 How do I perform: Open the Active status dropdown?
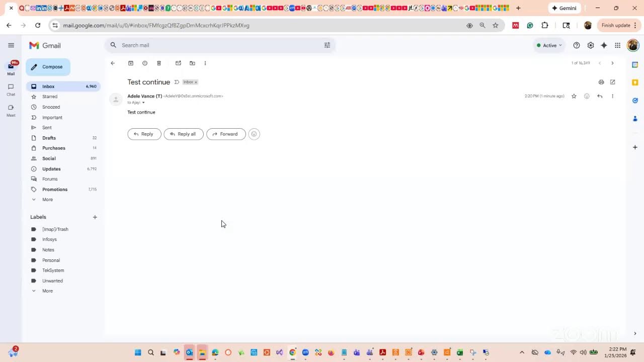click(549, 45)
